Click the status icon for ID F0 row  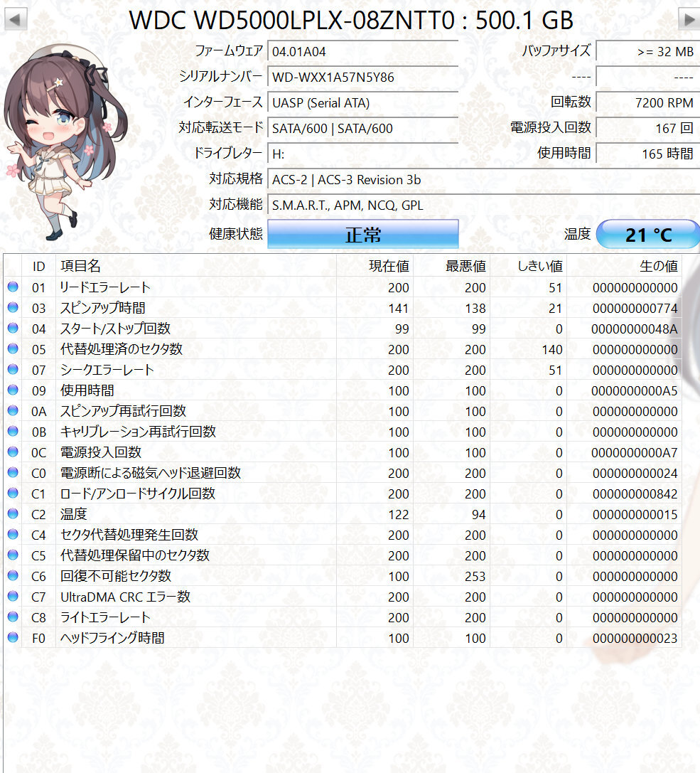[13, 638]
